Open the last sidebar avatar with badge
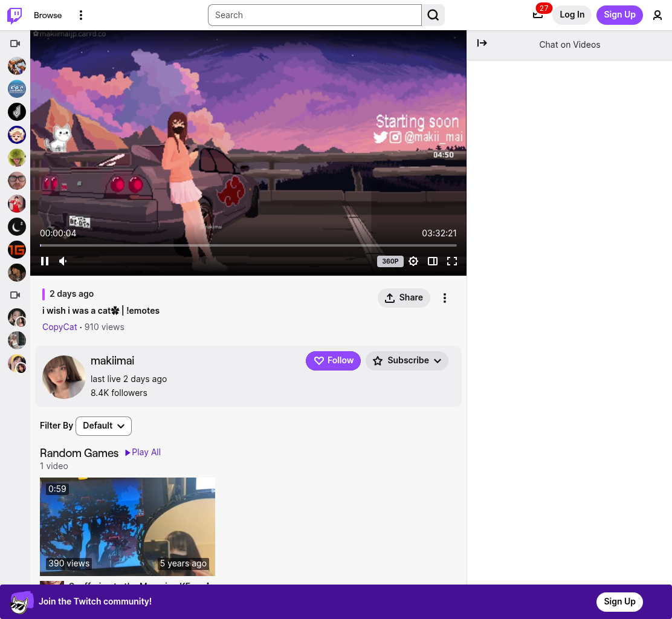The height and width of the screenshot is (619, 672). coord(17,363)
